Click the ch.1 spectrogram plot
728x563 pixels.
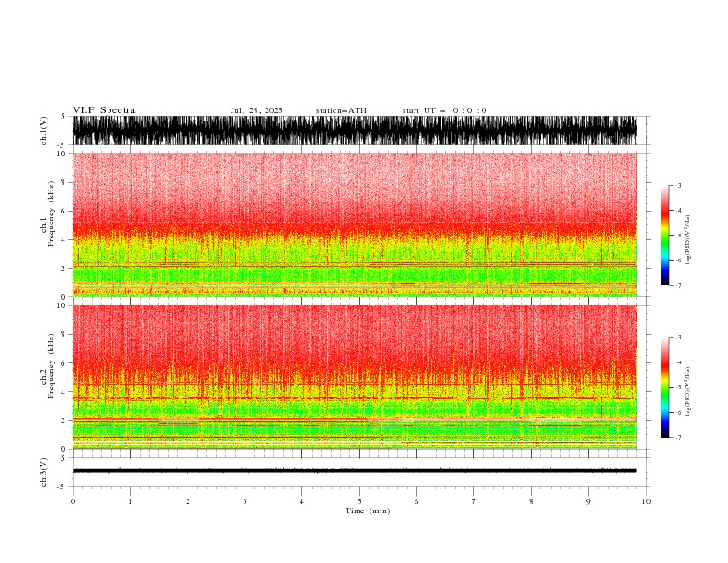click(x=355, y=224)
